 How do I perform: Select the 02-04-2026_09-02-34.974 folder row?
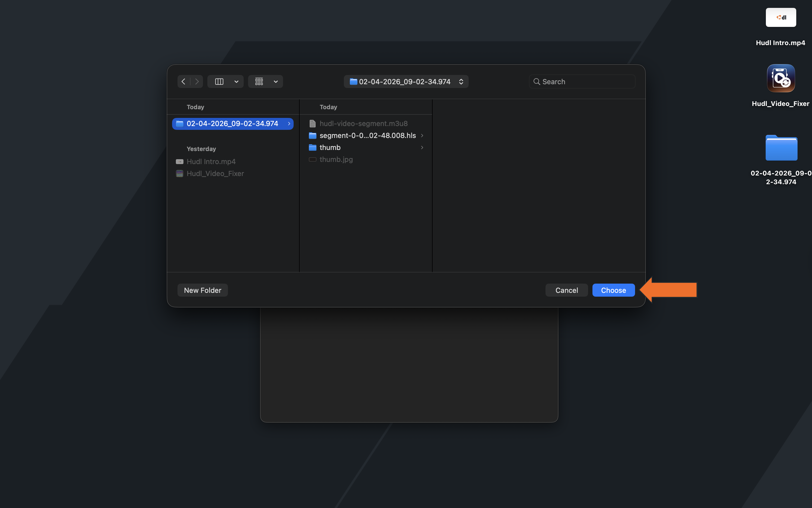click(233, 124)
